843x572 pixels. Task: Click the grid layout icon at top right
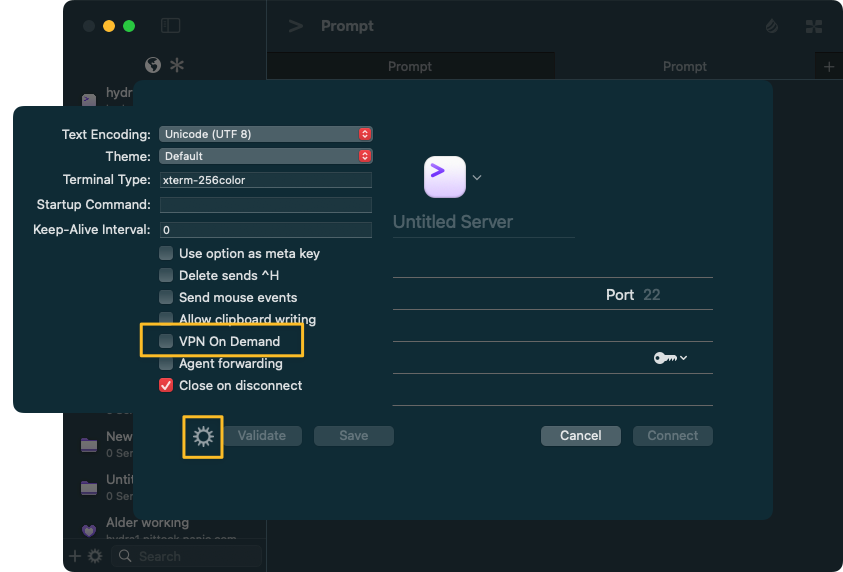[x=814, y=26]
